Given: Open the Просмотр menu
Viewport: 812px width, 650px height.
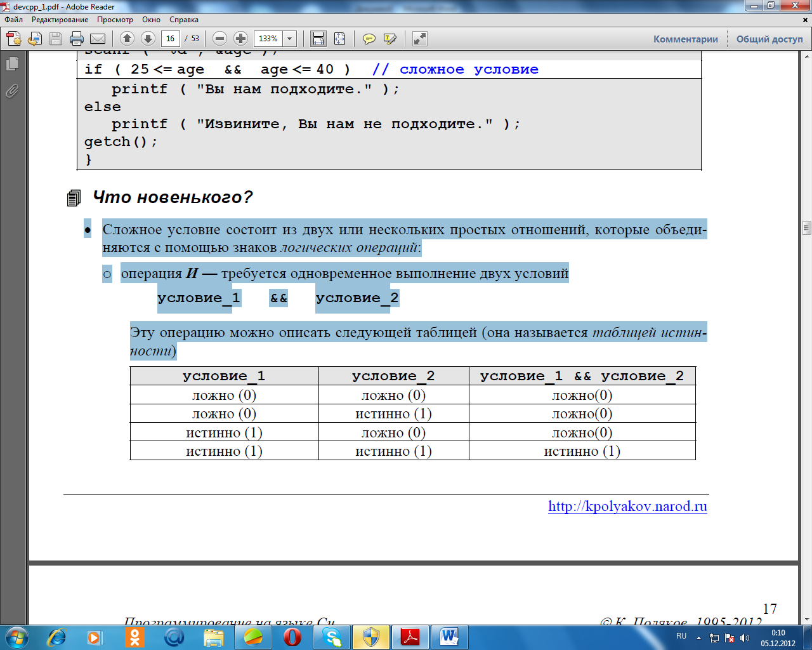Looking at the screenshot, I should coord(115,20).
